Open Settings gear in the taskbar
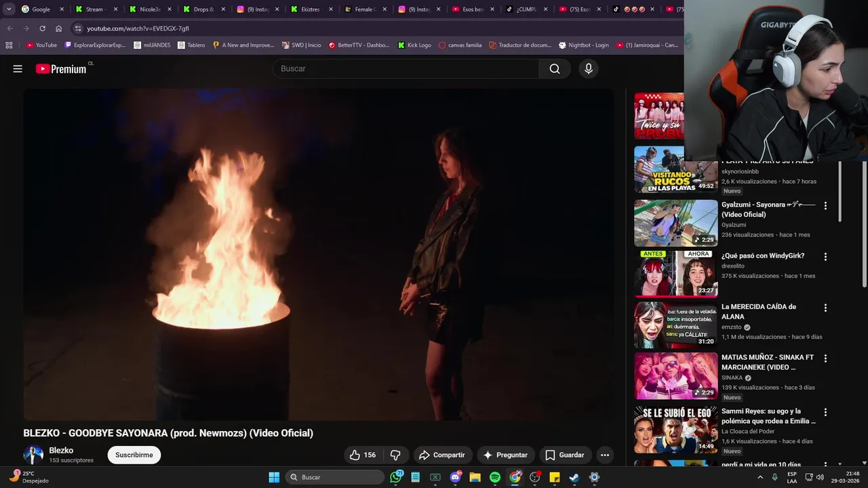This screenshot has height=488, width=868. click(x=594, y=477)
